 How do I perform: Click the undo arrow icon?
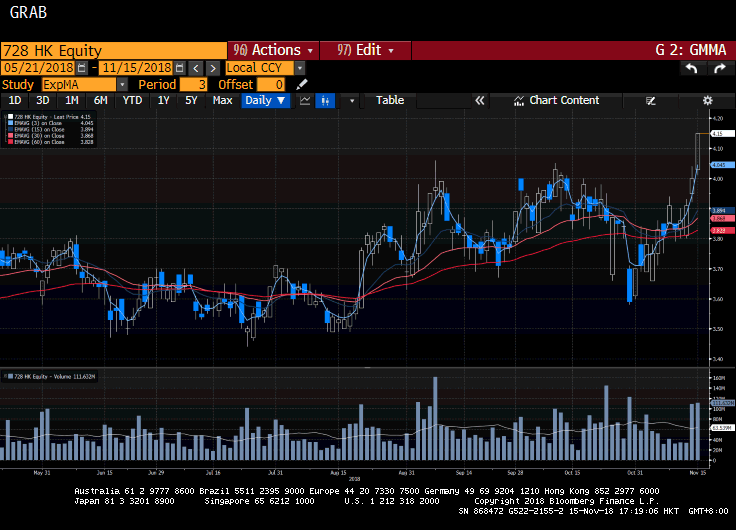tap(691, 69)
